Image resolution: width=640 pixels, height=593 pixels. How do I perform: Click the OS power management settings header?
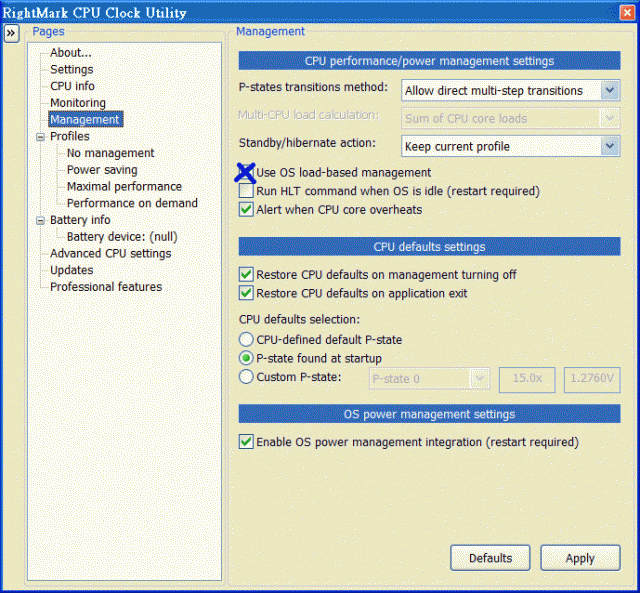point(429,414)
